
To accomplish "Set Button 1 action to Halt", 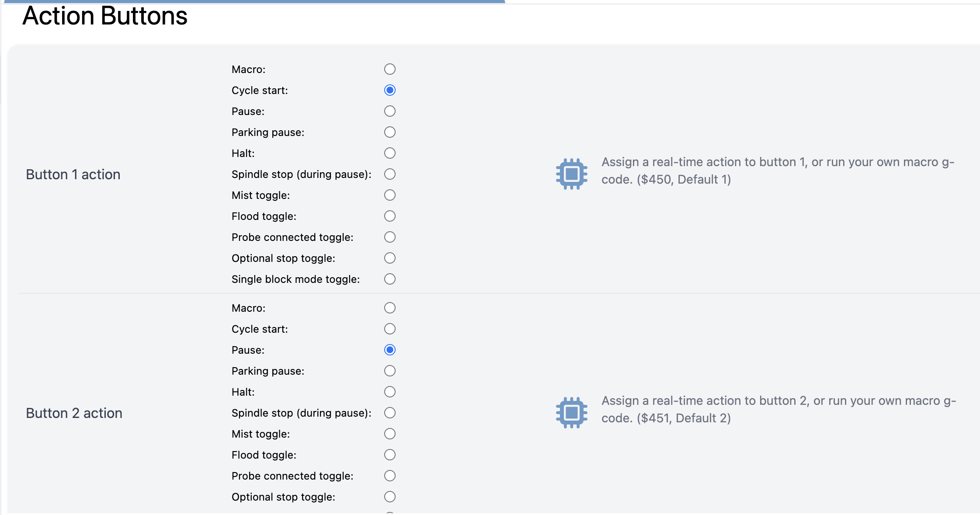I will (389, 153).
